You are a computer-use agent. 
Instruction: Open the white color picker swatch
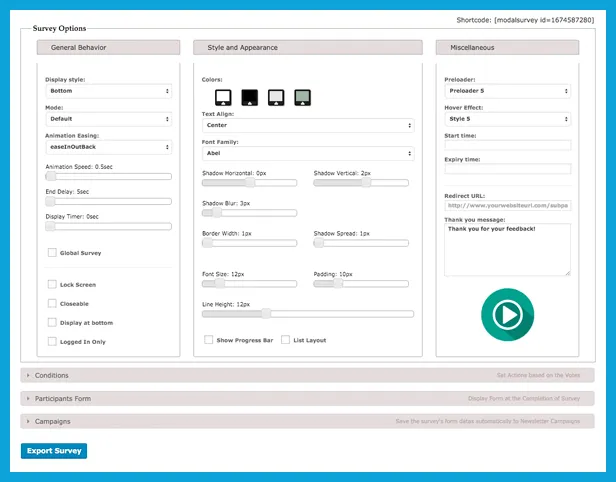point(223,97)
